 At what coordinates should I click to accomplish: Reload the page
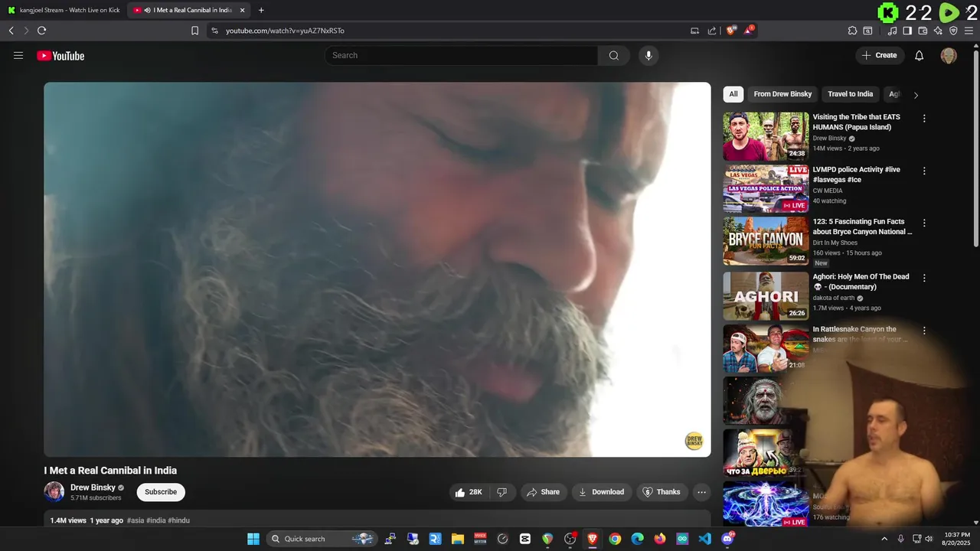pos(42,31)
